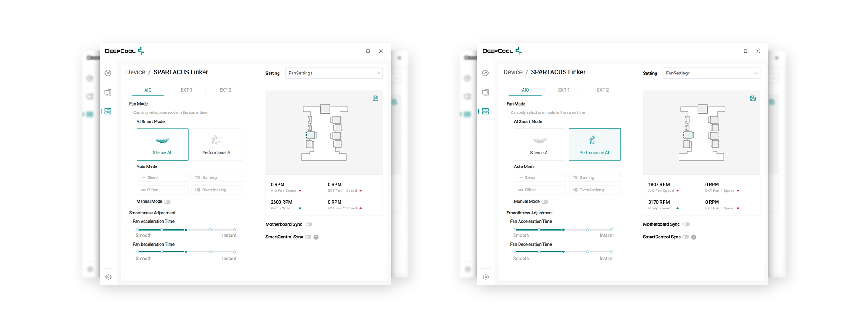Switch to EXT 2 tab in right window
This screenshot has height=335, width=868.
tap(603, 90)
